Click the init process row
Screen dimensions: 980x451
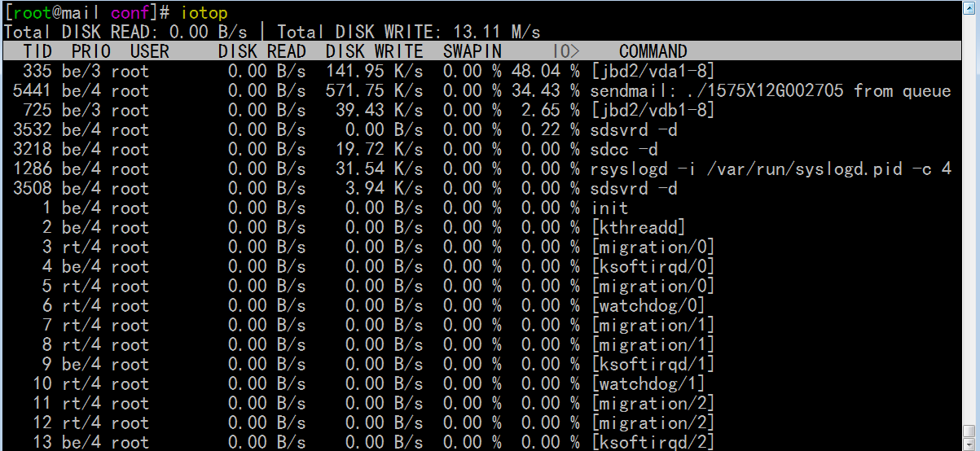(609, 208)
